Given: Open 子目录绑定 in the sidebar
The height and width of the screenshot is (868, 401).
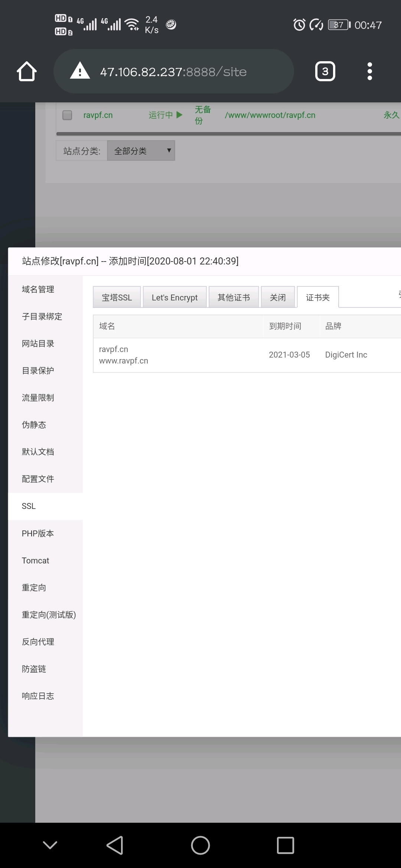Looking at the screenshot, I should (x=45, y=316).
